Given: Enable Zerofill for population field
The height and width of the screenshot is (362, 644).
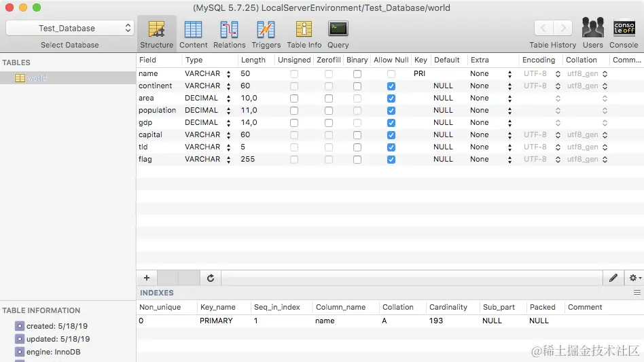Looking at the screenshot, I should click(x=329, y=111).
